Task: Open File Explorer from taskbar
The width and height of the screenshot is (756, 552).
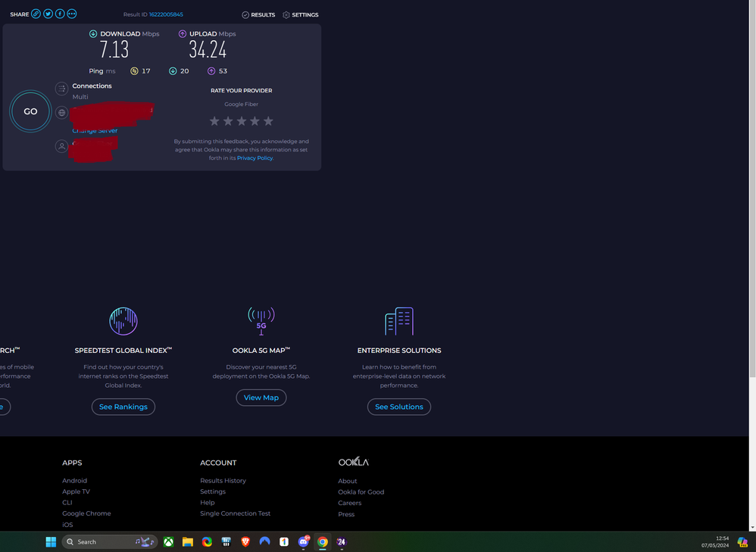Action: [x=188, y=542]
